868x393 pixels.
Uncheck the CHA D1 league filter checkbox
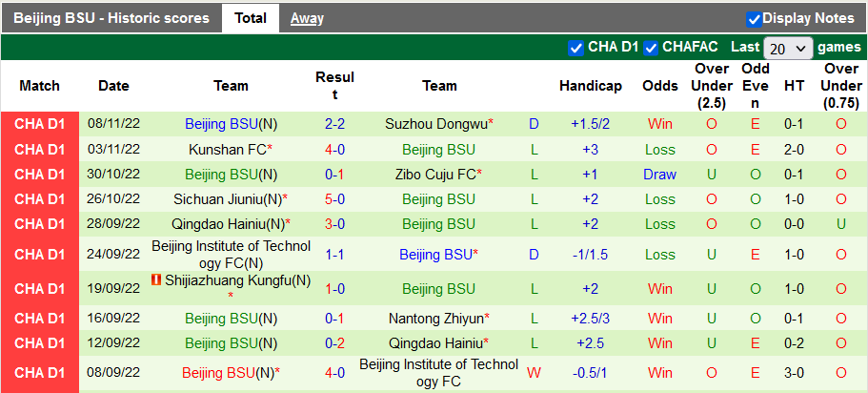pos(575,48)
